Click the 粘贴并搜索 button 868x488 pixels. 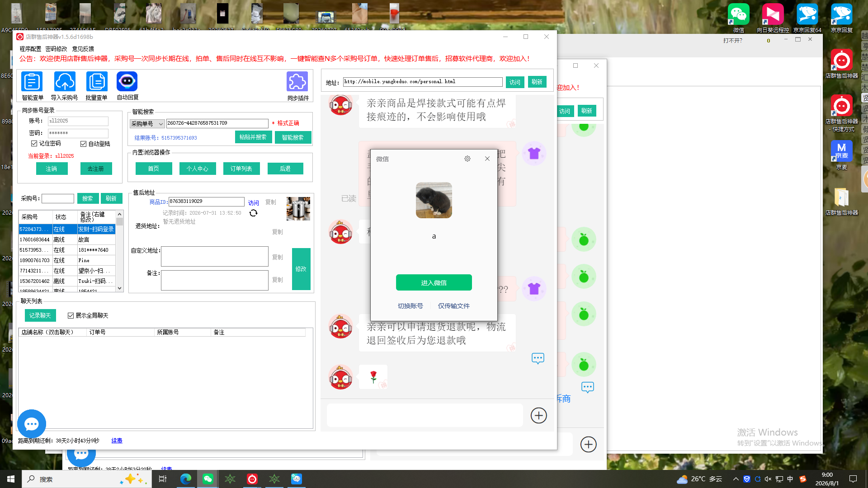tap(253, 137)
